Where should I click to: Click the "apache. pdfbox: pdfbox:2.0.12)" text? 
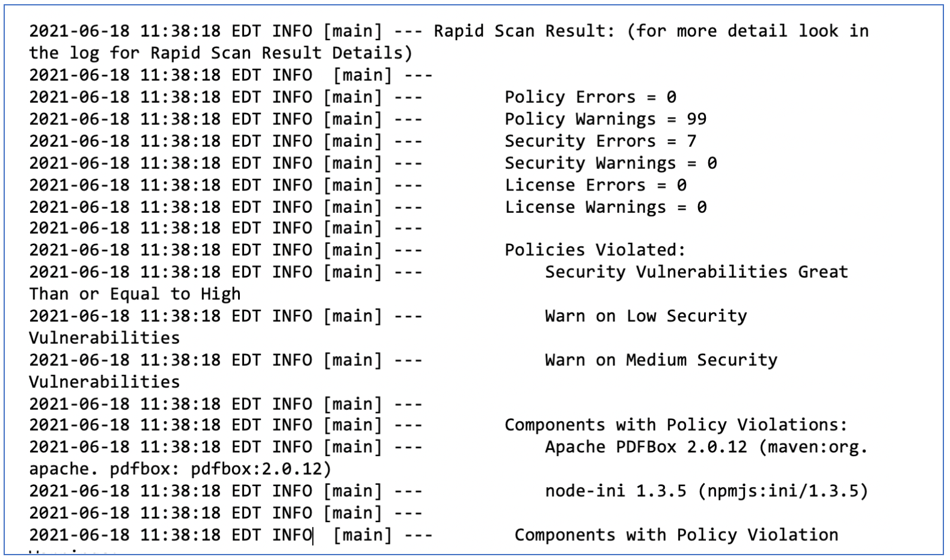tap(180, 469)
